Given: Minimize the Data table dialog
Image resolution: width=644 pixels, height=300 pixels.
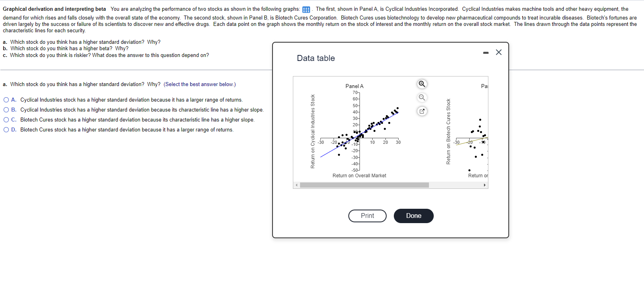Looking at the screenshot, I should coord(486,52).
